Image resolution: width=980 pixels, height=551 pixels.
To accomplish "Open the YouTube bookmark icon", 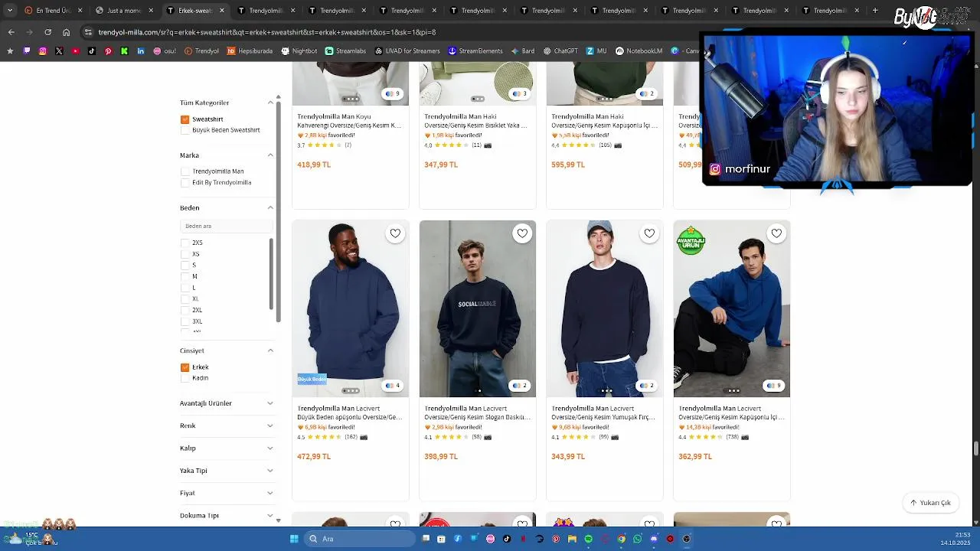I will (x=75, y=51).
